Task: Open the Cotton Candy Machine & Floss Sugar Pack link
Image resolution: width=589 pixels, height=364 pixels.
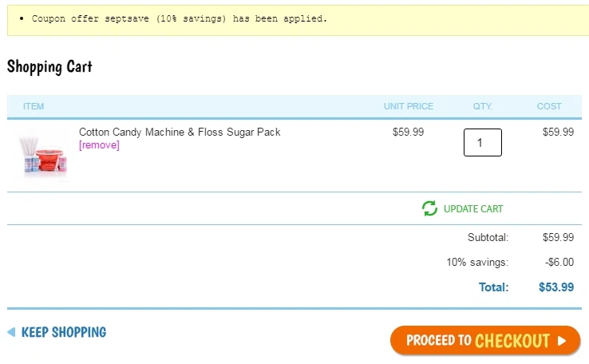Action: coord(180,132)
